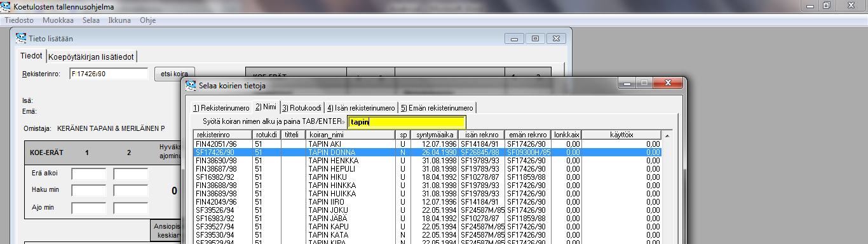Sort by rekisterinro column header
The width and height of the screenshot is (868, 244).
coord(222,135)
